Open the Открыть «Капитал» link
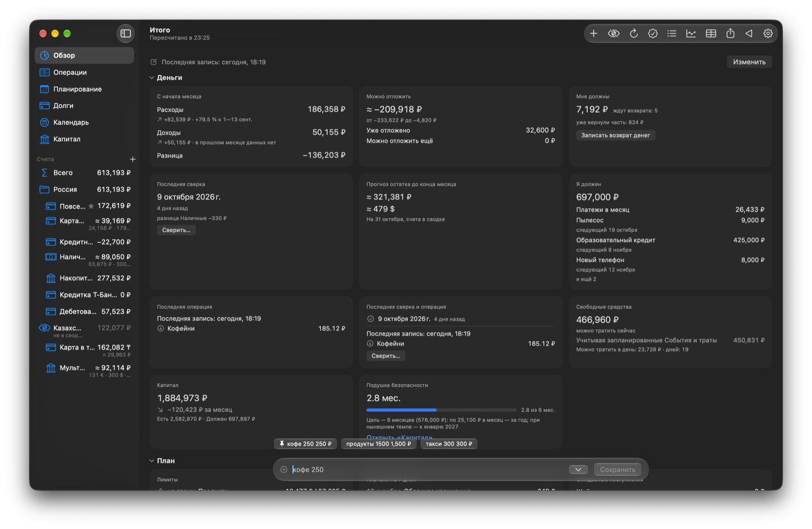 point(399,437)
